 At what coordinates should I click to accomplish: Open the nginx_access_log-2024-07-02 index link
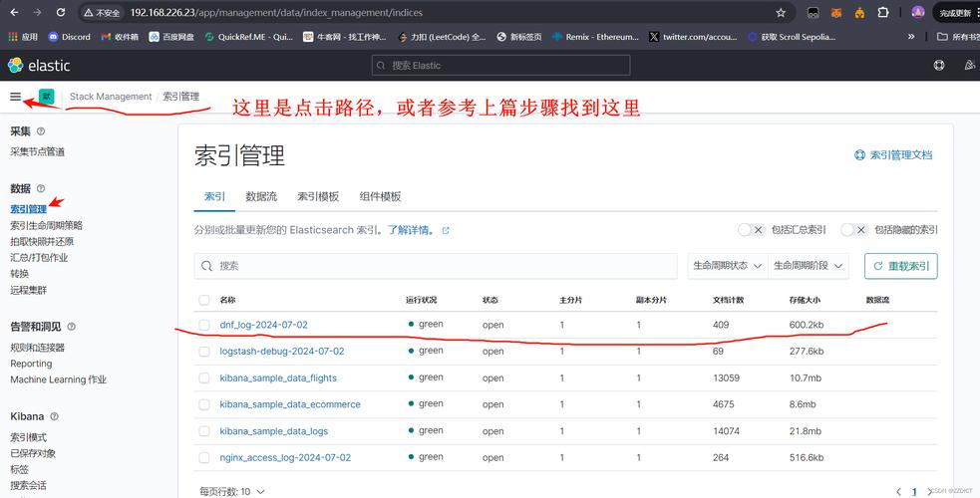(285, 457)
